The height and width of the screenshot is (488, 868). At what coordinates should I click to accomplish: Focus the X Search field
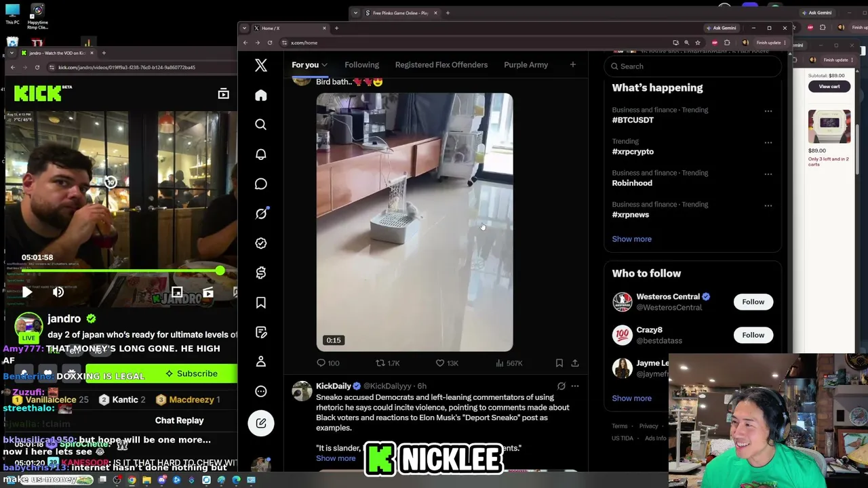[x=692, y=66]
